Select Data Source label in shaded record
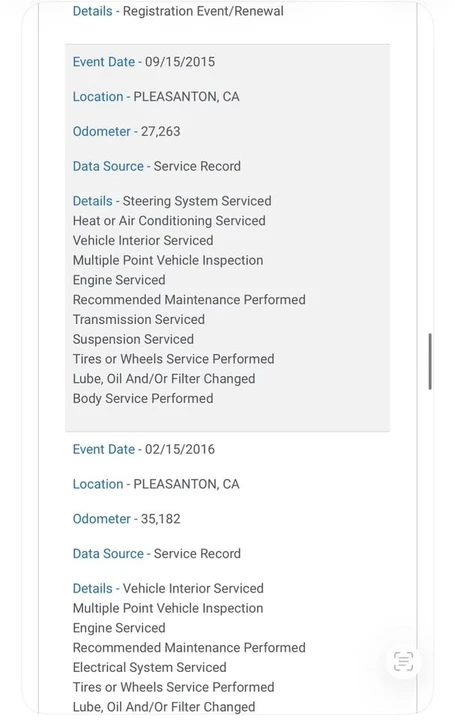Viewport: 455px width, 720px height. (x=108, y=166)
